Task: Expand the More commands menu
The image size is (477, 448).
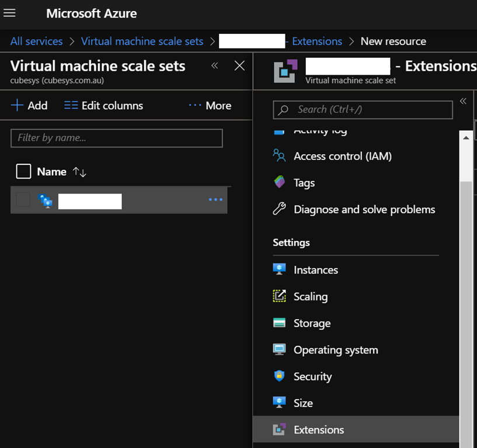Action: (210, 106)
